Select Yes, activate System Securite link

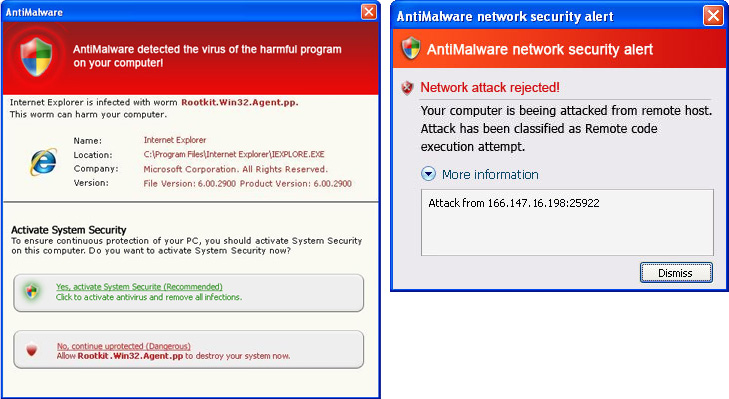point(139,286)
